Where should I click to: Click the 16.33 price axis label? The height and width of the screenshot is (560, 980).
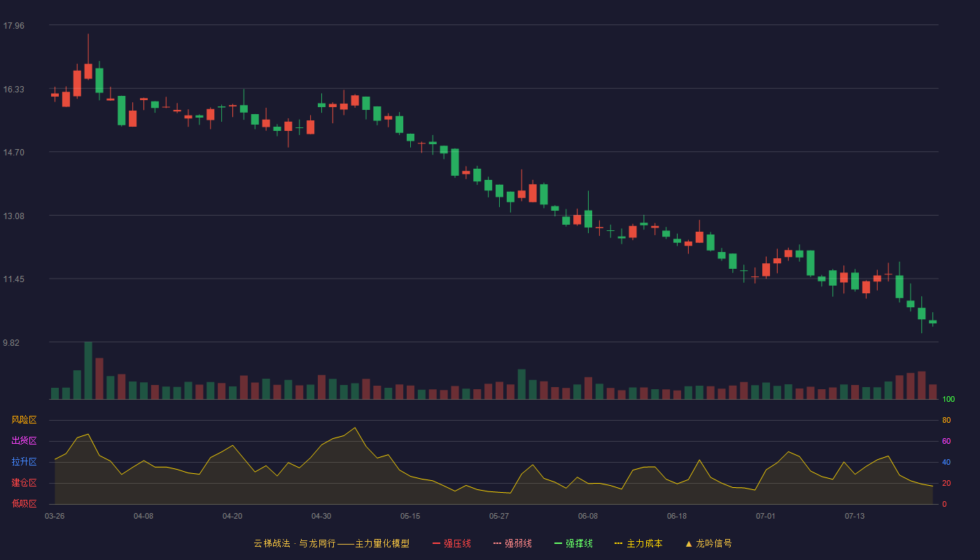[14, 90]
